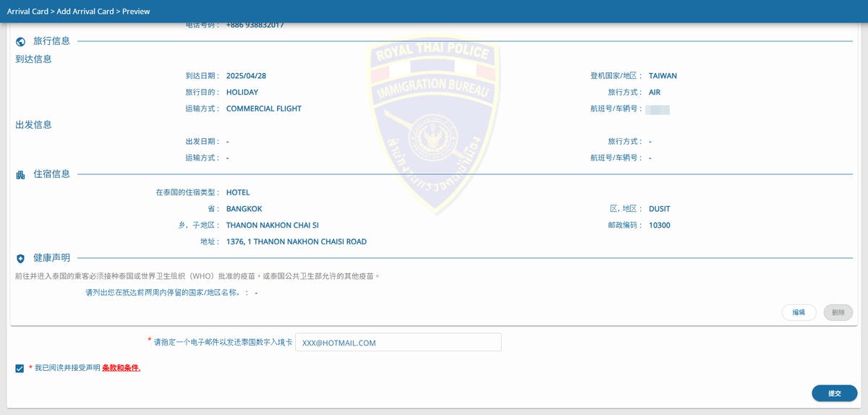Click sub-district THANON NAKHON CHAI SI
The image size is (868, 415).
pyautogui.click(x=273, y=226)
